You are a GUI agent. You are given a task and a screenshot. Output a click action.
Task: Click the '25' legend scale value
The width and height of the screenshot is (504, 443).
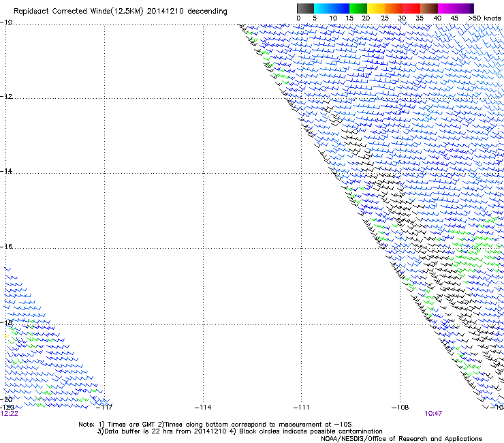385,18
